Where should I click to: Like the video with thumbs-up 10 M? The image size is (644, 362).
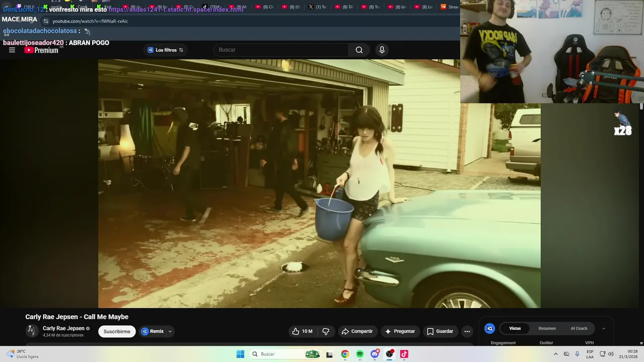[302, 331]
